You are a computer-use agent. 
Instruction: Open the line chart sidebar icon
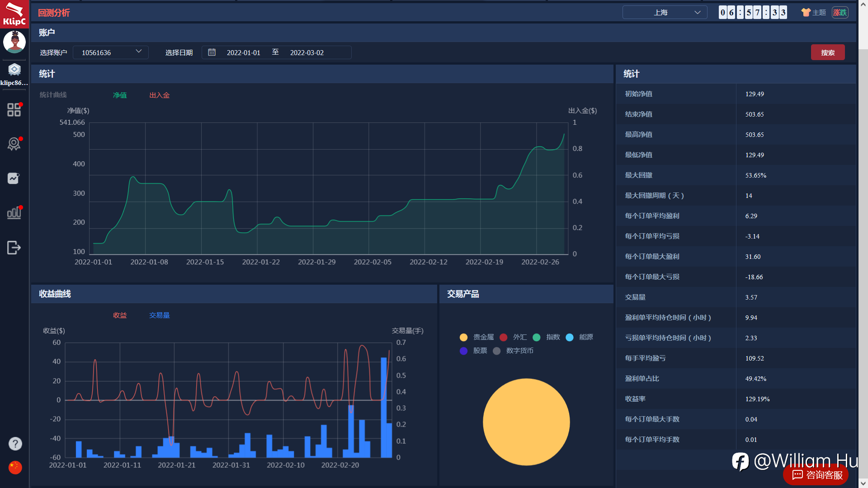tap(14, 178)
